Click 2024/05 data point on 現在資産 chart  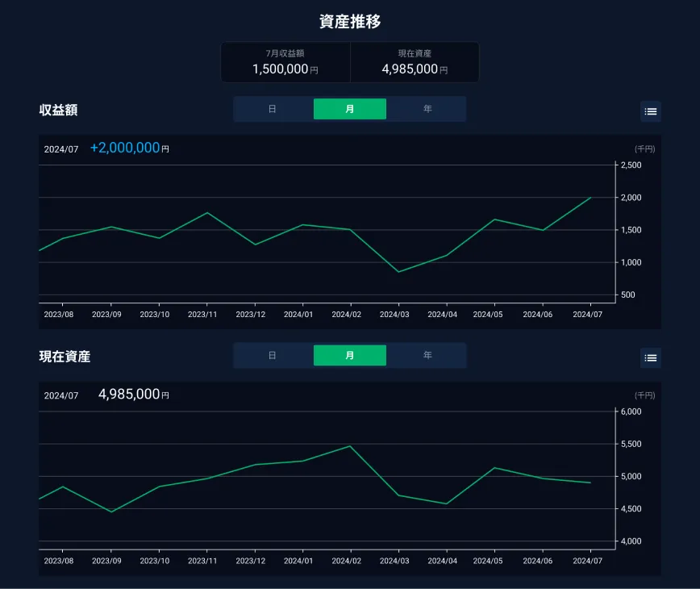click(494, 468)
